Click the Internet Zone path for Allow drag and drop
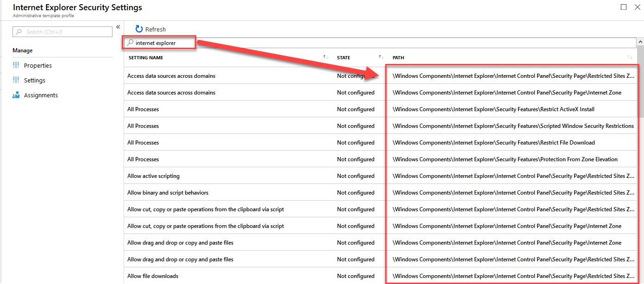Viewport: 644px width, 284px height. click(x=507, y=242)
